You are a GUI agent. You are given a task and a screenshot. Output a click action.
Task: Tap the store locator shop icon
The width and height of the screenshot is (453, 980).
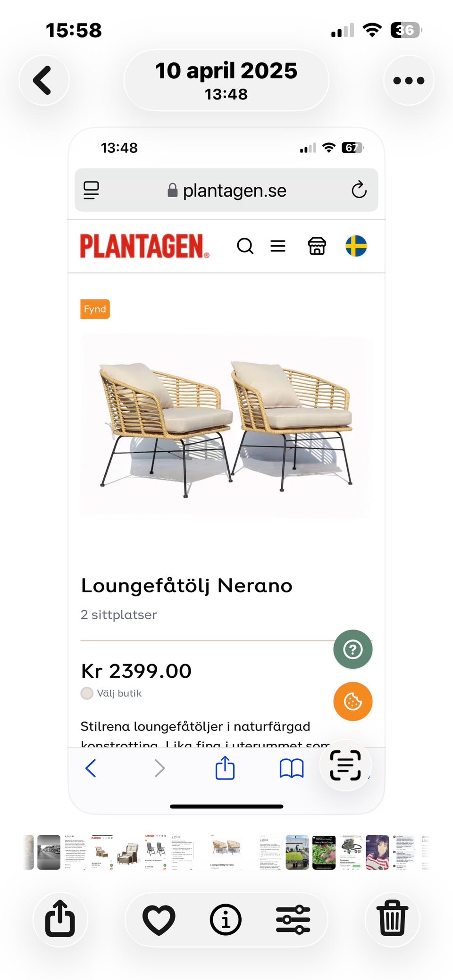coord(317,246)
